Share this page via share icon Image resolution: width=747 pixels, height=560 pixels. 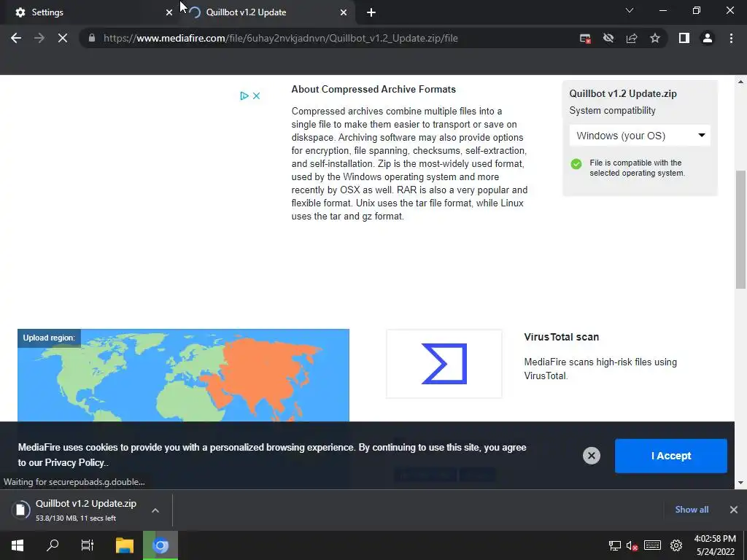pyautogui.click(x=632, y=38)
